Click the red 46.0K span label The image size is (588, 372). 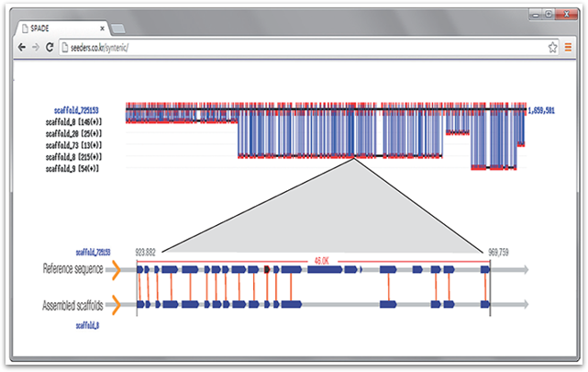[322, 261]
